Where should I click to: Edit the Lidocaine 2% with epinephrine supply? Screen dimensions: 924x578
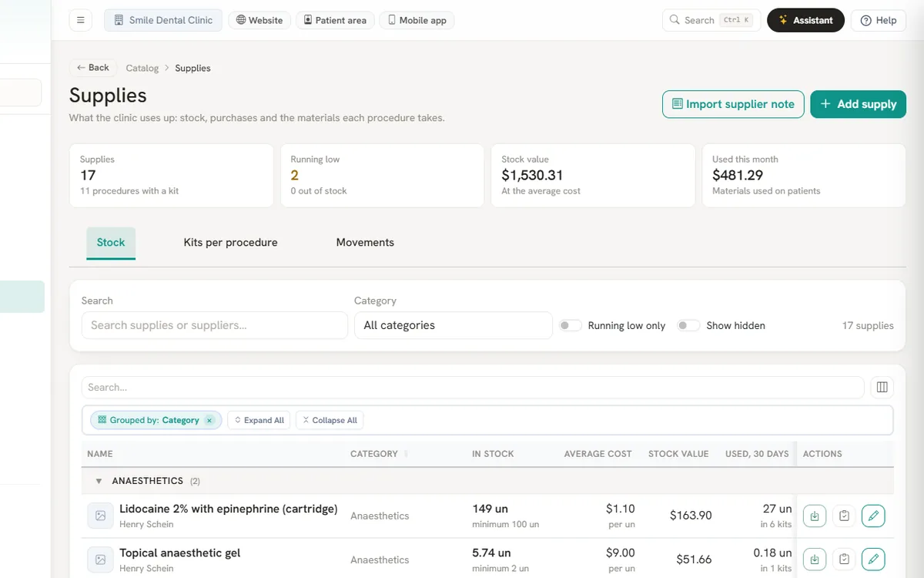pyautogui.click(x=873, y=516)
